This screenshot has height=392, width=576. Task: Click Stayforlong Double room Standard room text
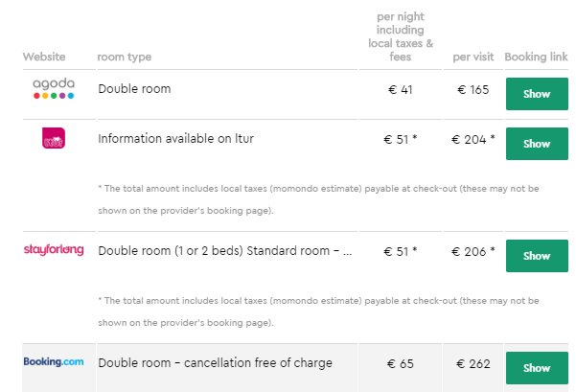coord(225,251)
